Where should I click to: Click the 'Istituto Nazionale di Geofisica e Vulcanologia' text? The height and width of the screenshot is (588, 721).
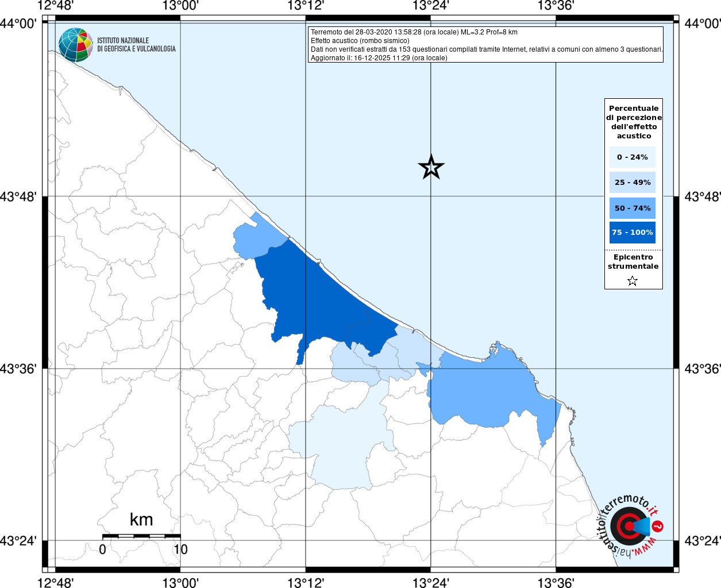coord(136,45)
